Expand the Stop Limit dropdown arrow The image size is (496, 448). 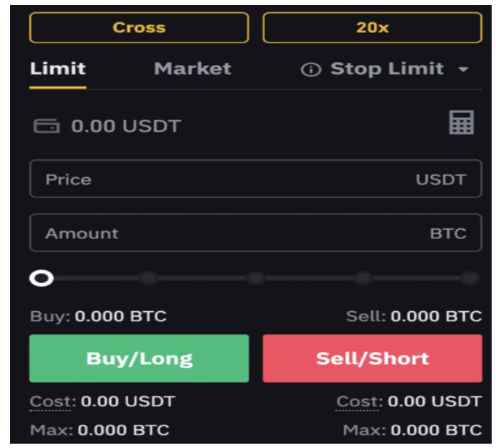463,69
